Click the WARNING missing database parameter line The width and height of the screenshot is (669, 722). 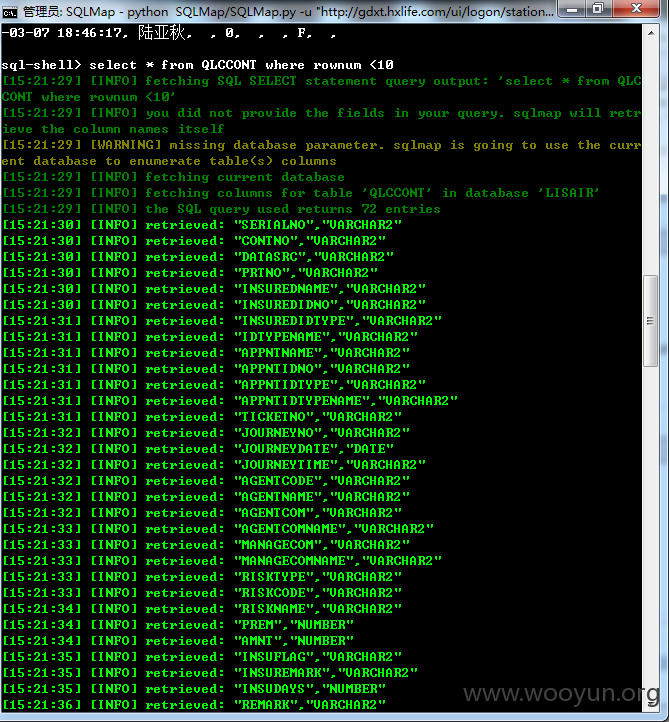tap(321, 153)
